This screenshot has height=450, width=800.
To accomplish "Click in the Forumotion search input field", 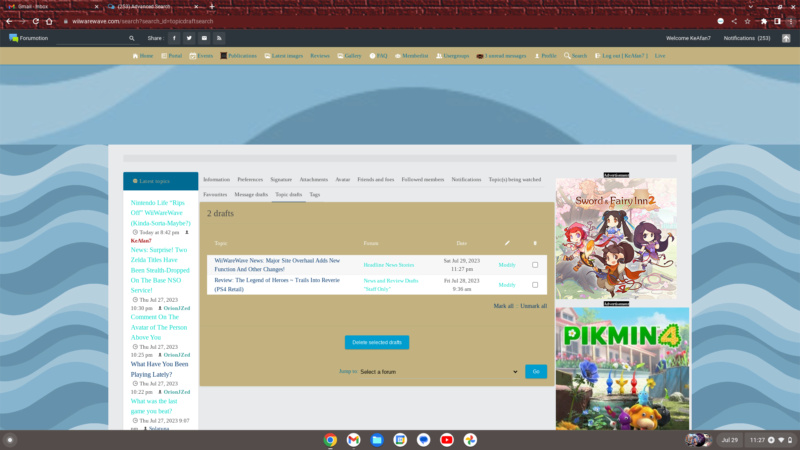I will (92, 38).
